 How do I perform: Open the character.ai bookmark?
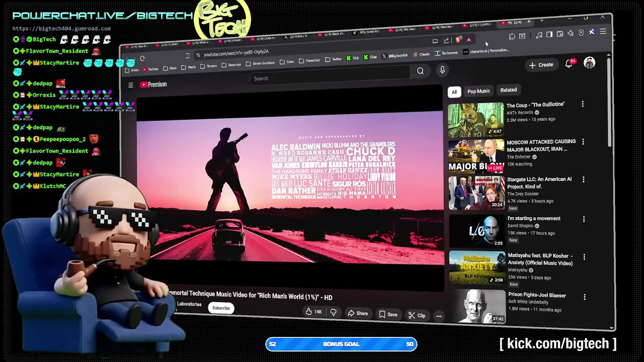486,51
